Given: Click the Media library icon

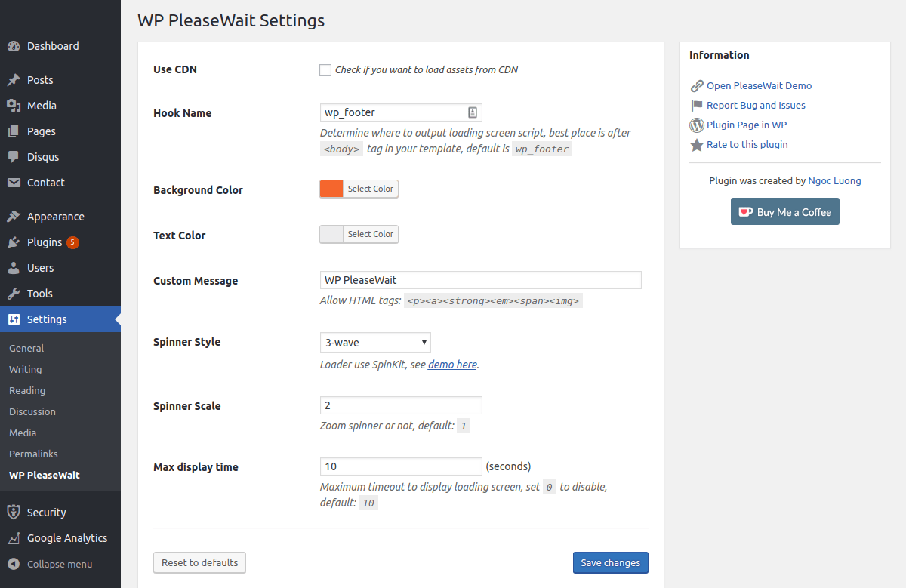Looking at the screenshot, I should (14, 106).
